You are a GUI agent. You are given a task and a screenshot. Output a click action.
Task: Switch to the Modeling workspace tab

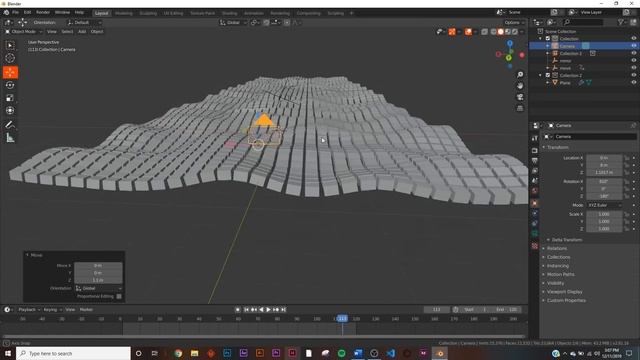pyautogui.click(x=124, y=13)
